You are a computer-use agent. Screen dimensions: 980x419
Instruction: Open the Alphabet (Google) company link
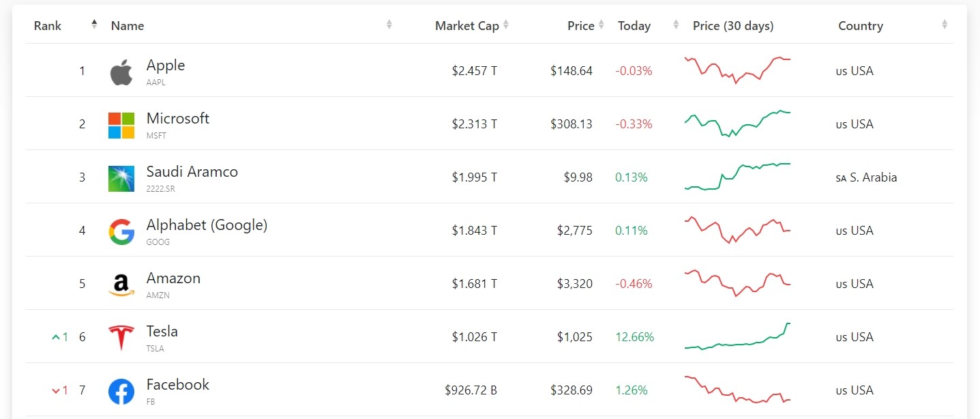click(207, 225)
